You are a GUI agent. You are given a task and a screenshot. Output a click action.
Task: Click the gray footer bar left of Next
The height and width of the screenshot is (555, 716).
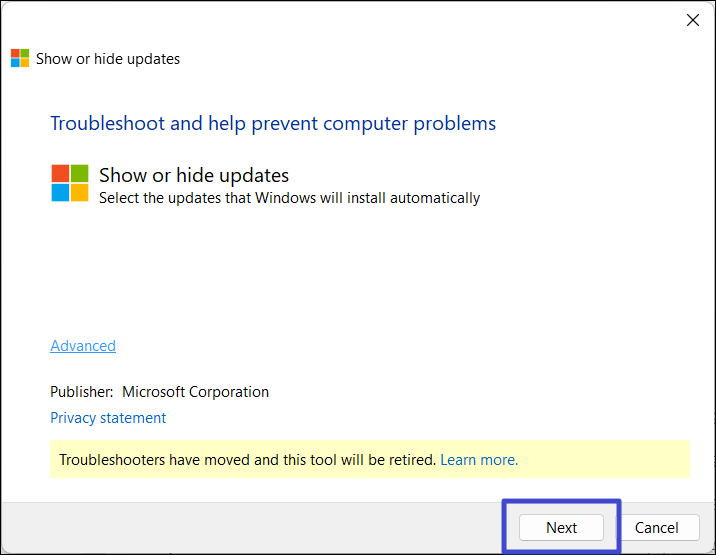click(250, 528)
